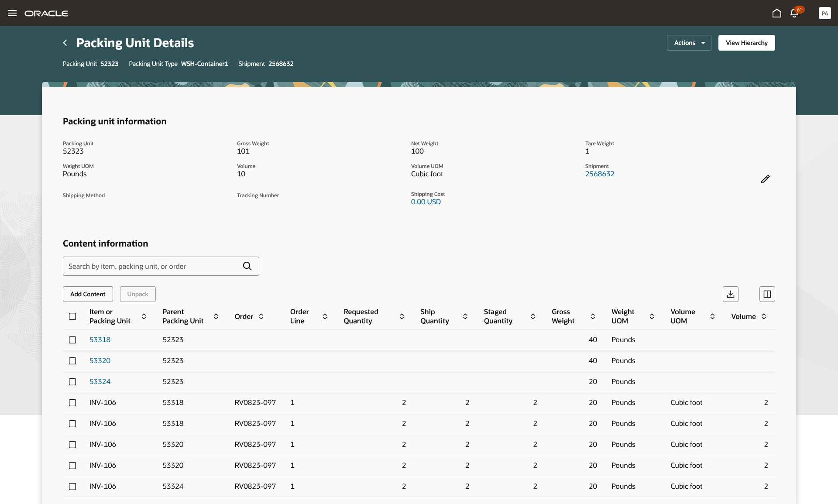Sort by the Order column arrows
The width and height of the screenshot is (838, 504).
tap(261, 316)
